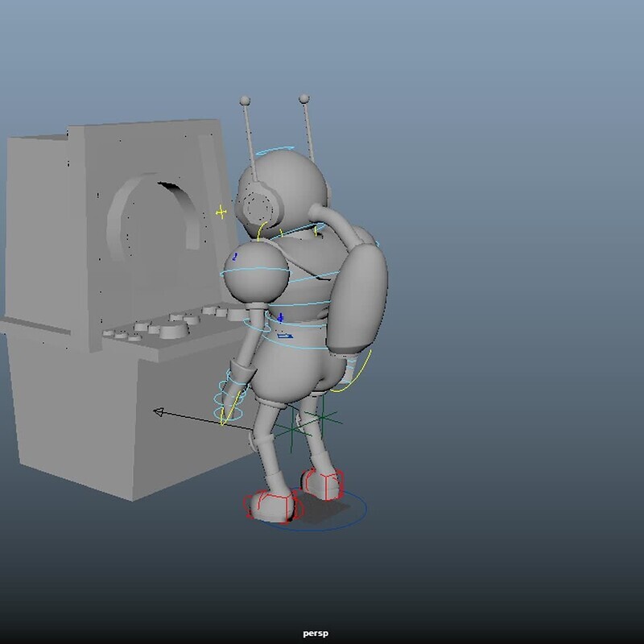This screenshot has width=644, height=644.
Task: Click the persp camera label
Action: pos(314,631)
